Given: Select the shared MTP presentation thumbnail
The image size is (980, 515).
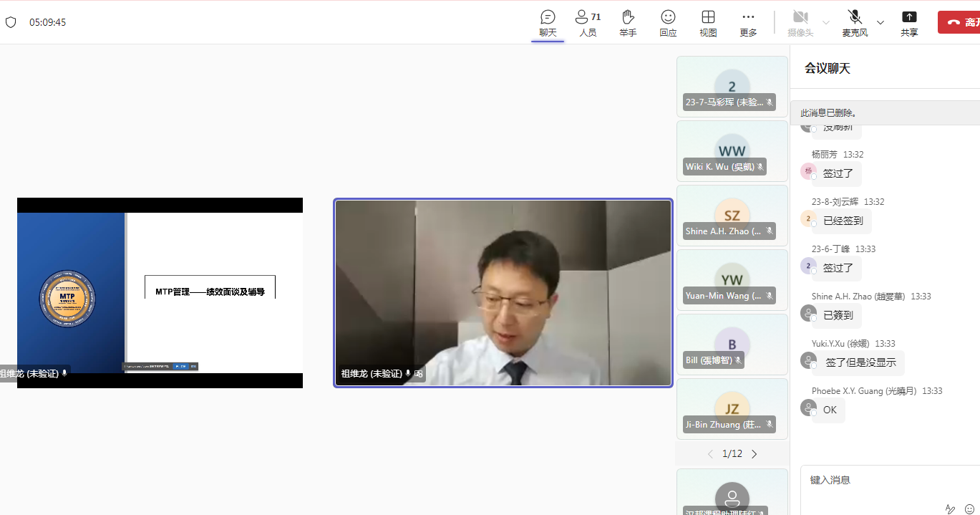Looking at the screenshot, I should click(x=160, y=293).
